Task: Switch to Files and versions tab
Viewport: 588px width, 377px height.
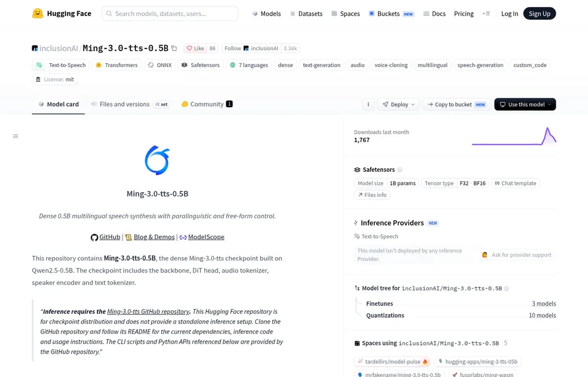Action: tap(129, 104)
